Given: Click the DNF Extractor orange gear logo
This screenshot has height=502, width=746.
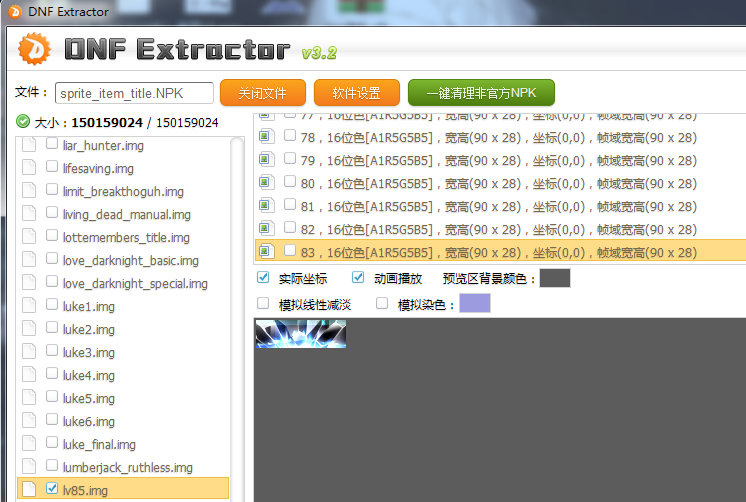Looking at the screenshot, I should click(34, 49).
